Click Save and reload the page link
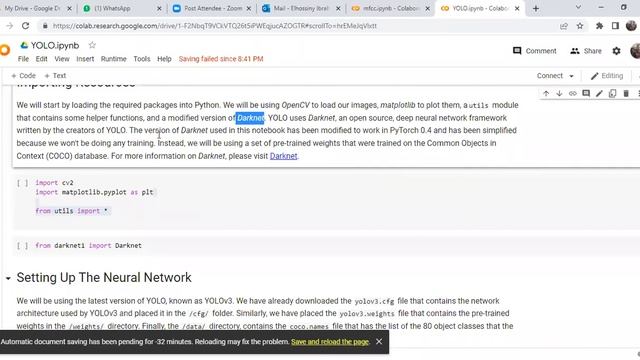The image size is (640, 360). (330, 342)
